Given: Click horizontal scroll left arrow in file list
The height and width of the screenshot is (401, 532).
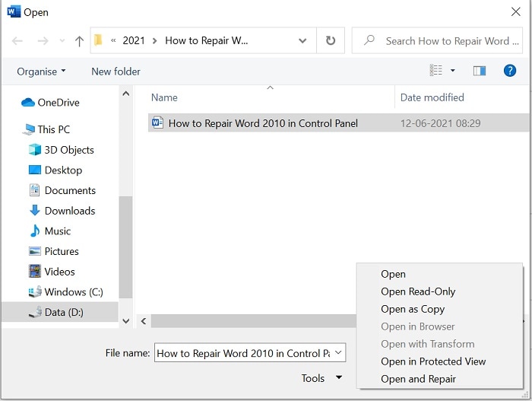Looking at the screenshot, I should pos(144,321).
